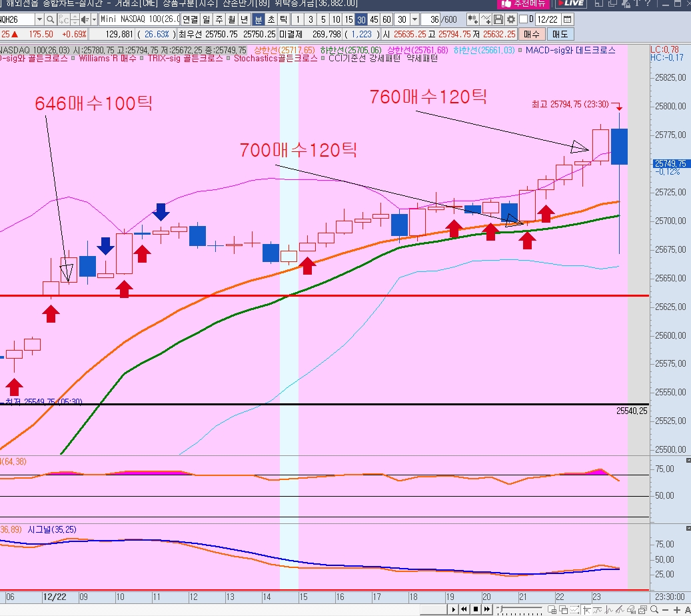Open the minute interval dropdown showing 30

pyautogui.click(x=415, y=20)
